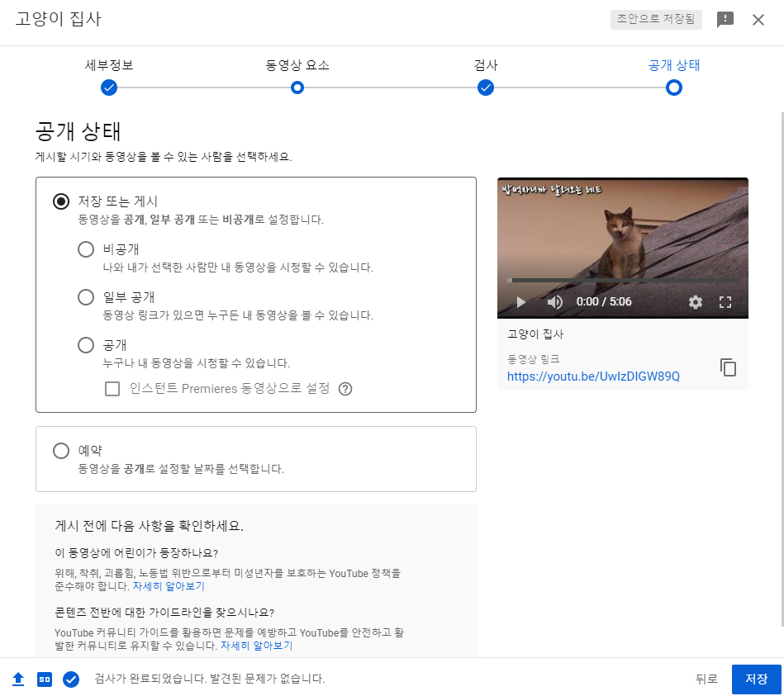Click the video title '고양이 집사' under preview
The image size is (784, 696).
coord(535,334)
